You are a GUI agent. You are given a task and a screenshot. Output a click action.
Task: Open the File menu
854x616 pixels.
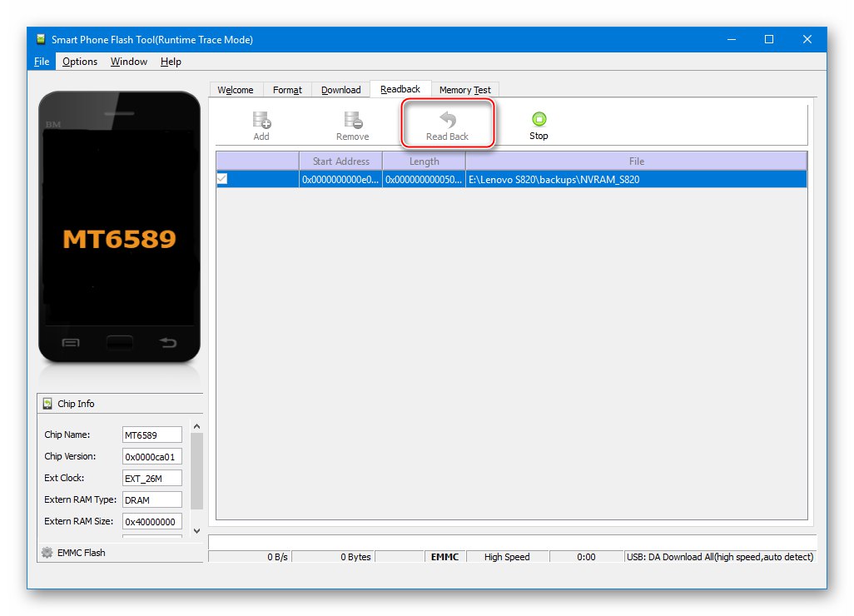[41, 61]
